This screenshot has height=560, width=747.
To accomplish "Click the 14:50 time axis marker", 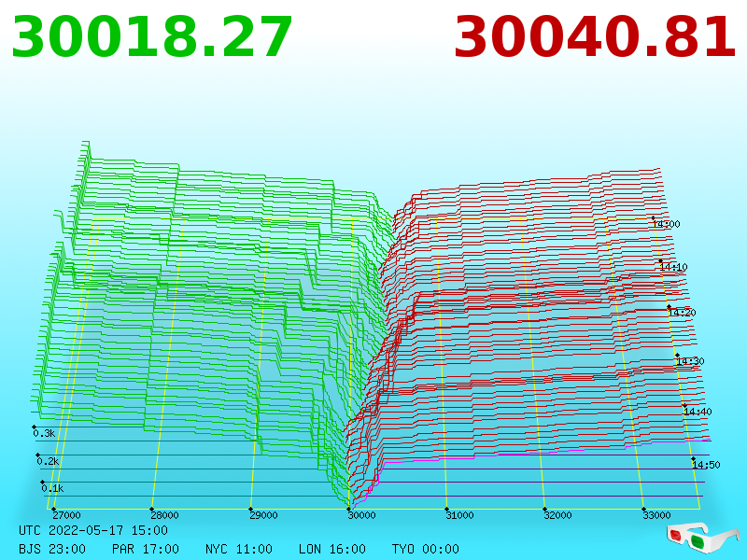I will tap(707, 465).
